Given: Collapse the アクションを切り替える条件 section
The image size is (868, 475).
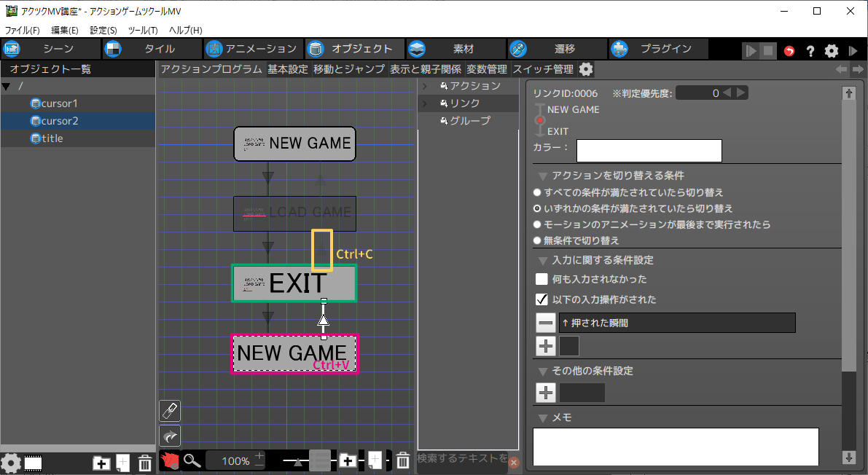Looking at the screenshot, I should pos(542,176).
